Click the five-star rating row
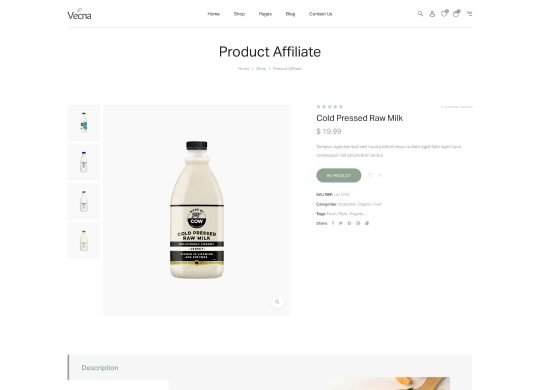 tap(330, 107)
